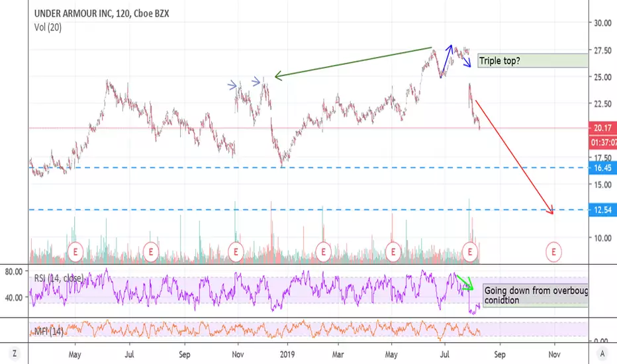This screenshot has height=364, width=617.
Task: Select the red downward projection arrow
Action: click(x=514, y=157)
